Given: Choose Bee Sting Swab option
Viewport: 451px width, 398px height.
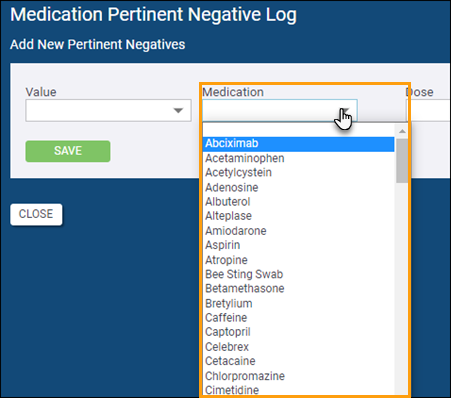Looking at the screenshot, I should tap(298, 274).
